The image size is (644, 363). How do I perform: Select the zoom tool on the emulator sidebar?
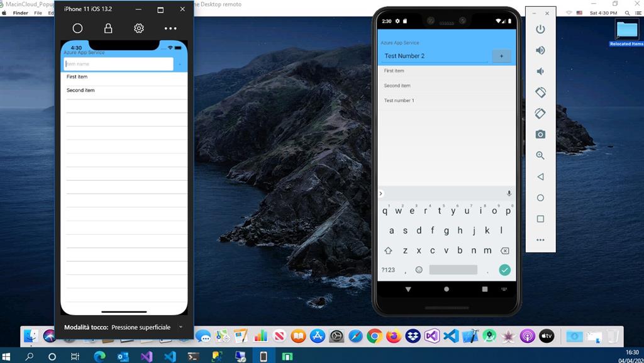[x=540, y=155]
